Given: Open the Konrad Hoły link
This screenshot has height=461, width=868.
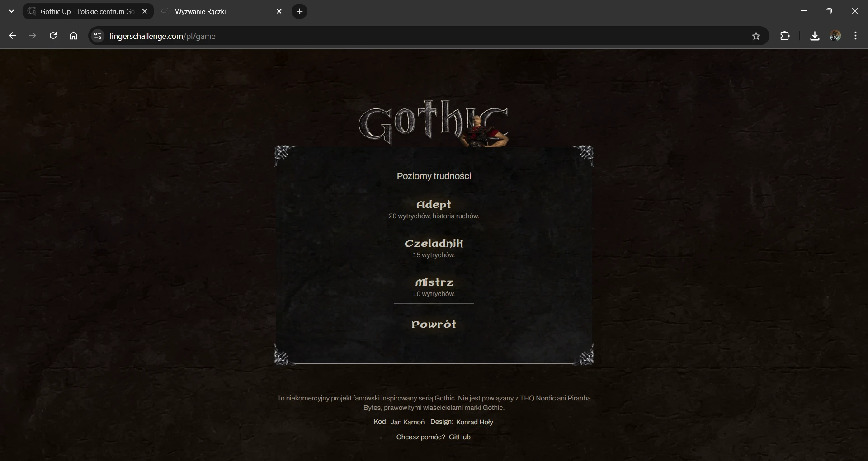Looking at the screenshot, I should click(x=475, y=422).
